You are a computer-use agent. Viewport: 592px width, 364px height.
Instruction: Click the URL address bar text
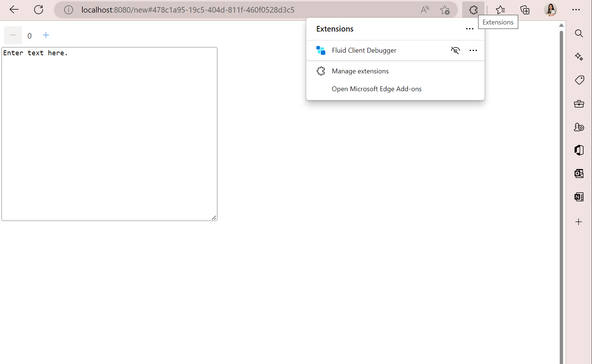tap(188, 10)
